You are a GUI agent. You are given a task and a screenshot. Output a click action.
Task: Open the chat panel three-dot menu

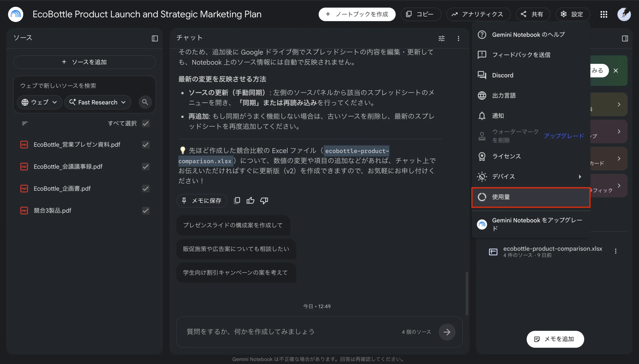[458, 38]
